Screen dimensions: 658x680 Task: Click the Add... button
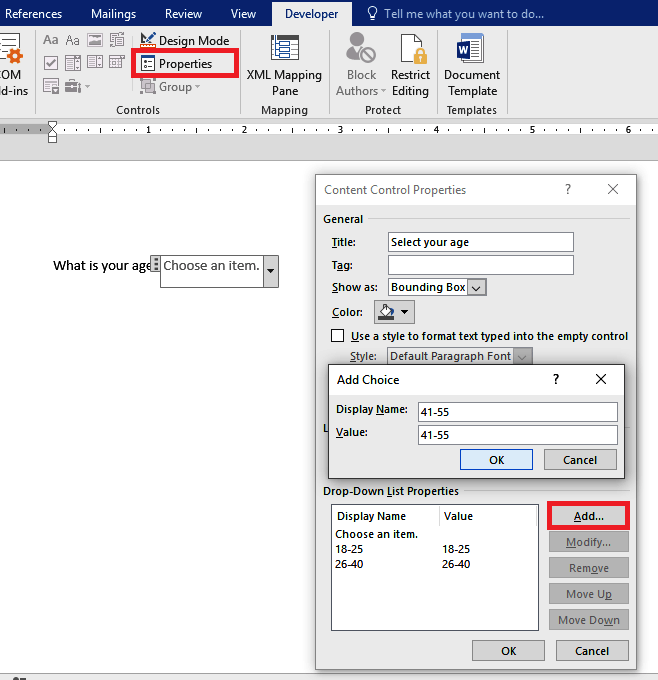click(x=588, y=516)
